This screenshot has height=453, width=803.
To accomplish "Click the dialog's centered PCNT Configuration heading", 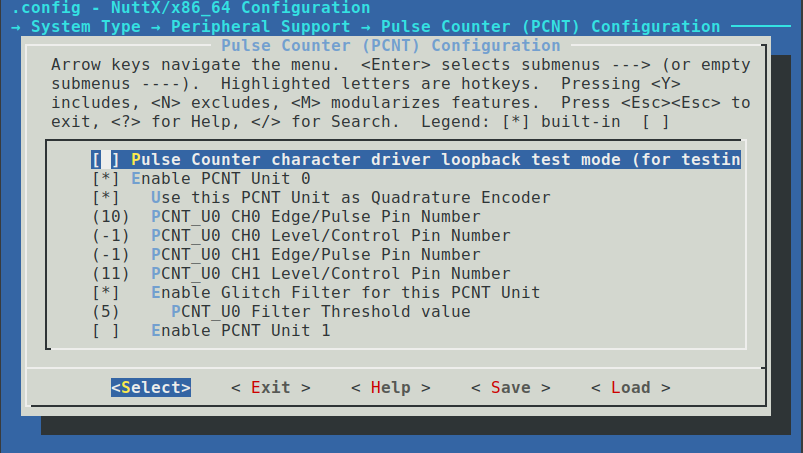I will coord(390,46).
